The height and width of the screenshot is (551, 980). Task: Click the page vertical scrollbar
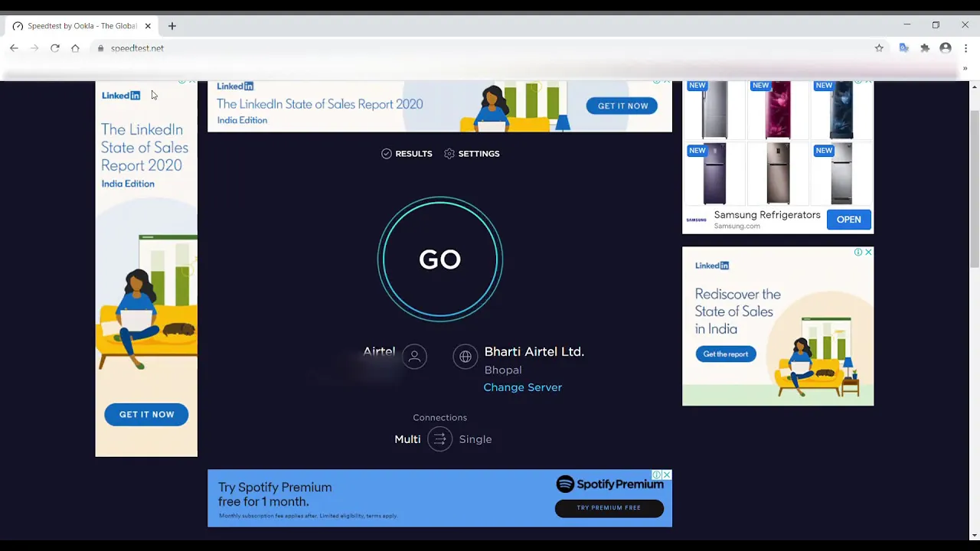coord(974,190)
